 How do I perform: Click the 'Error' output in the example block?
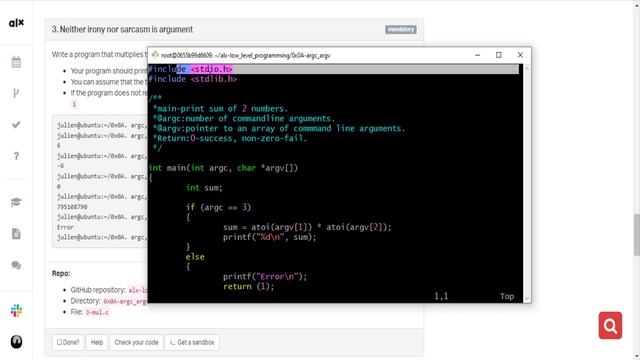tap(65, 227)
